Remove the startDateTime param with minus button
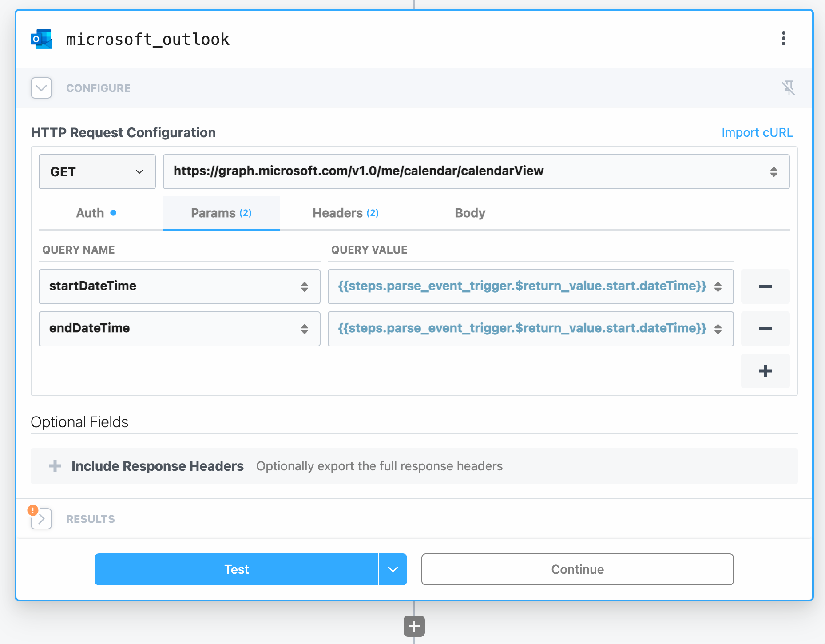The width and height of the screenshot is (825, 644). pyautogui.click(x=765, y=286)
